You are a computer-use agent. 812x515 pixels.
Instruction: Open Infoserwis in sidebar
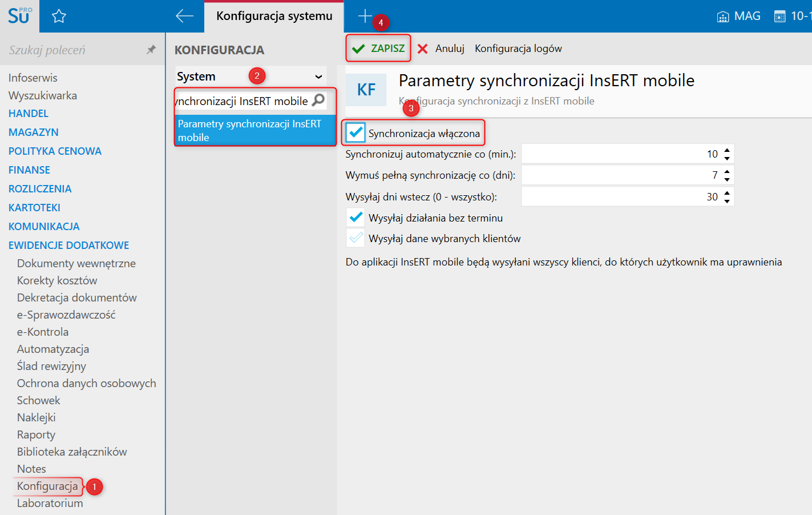[33, 78]
